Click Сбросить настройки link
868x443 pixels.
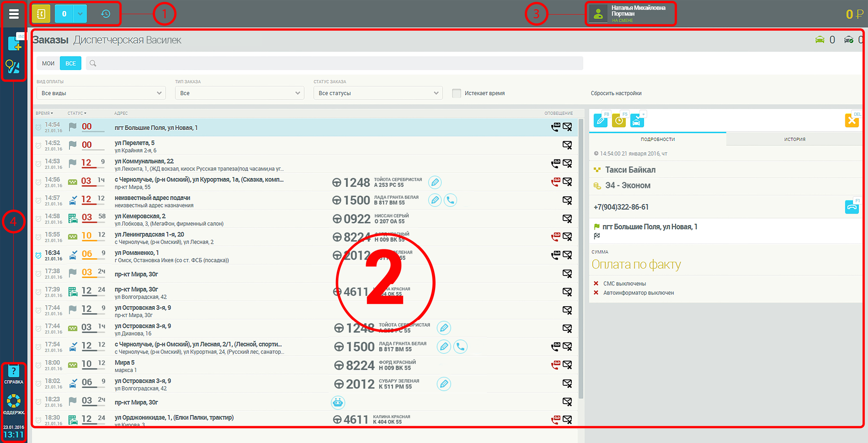[616, 93]
